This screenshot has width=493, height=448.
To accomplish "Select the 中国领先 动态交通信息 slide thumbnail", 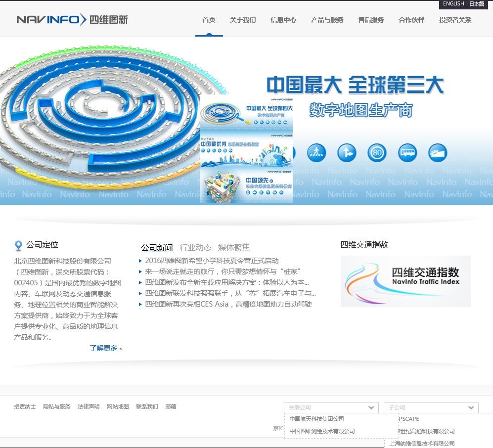I will 246,185.
